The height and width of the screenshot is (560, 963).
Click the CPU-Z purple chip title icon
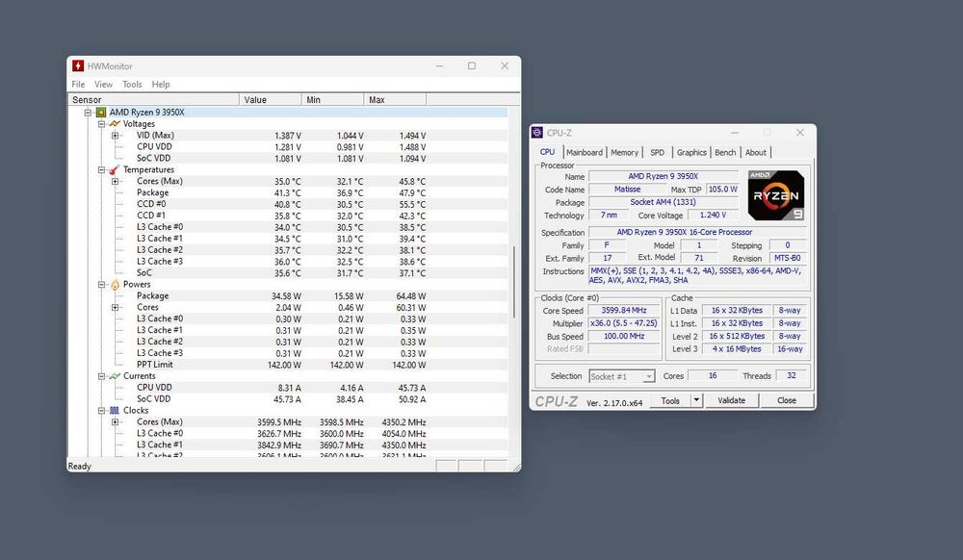536,133
